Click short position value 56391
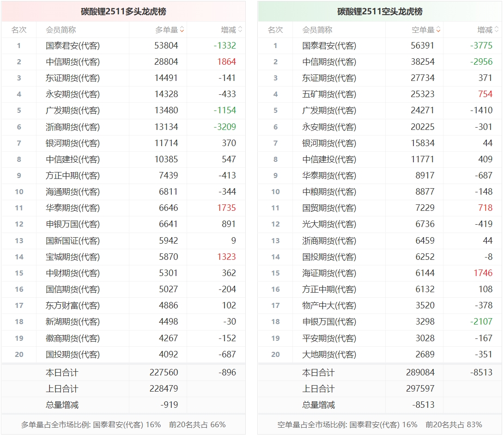Screen dimensions: 504x436 coord(423,46)
